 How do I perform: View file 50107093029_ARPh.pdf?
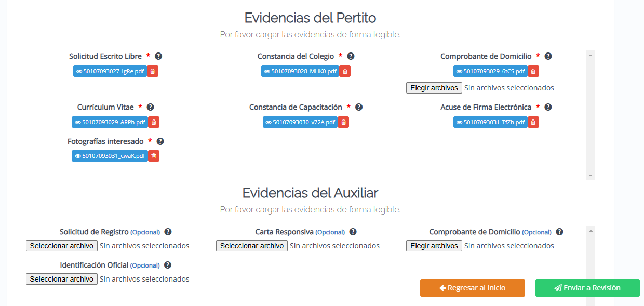(x=110, y=122)
